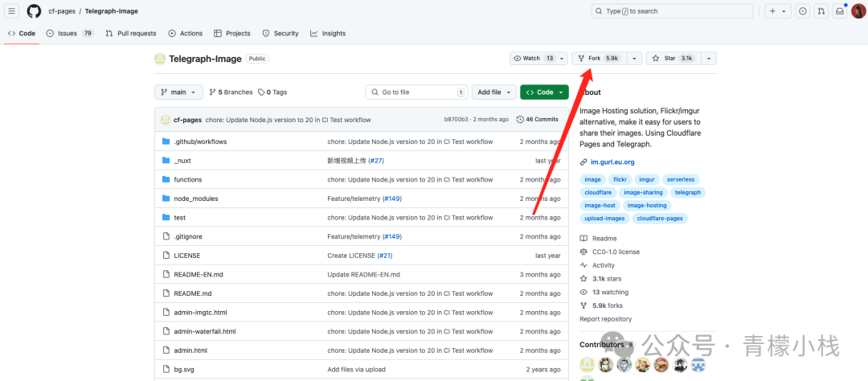Screen dimensions: 868x381
Task: Open the Activity link
Action: tap(597, 265)
